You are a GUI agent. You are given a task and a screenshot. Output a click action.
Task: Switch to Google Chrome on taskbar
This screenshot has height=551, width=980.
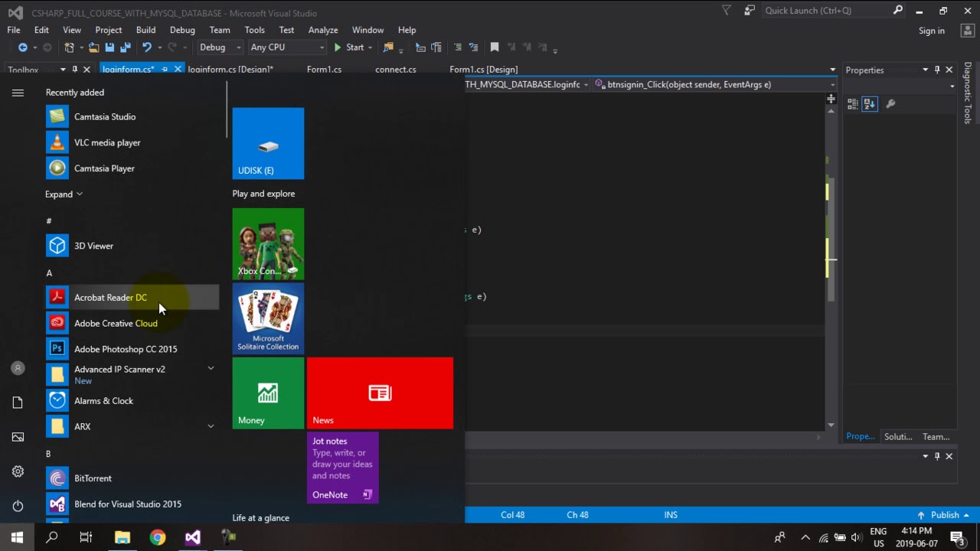coord(158,537)
